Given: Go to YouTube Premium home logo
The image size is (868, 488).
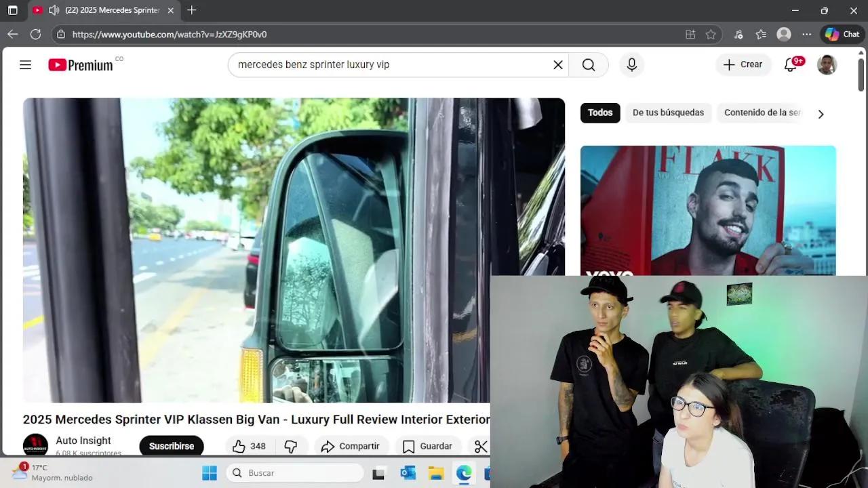Looking at the screenshot, I should click(81, 65).
